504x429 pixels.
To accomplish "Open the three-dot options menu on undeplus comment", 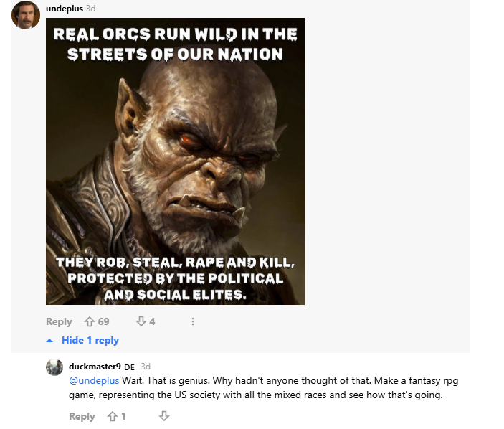I will click(193, 321).
